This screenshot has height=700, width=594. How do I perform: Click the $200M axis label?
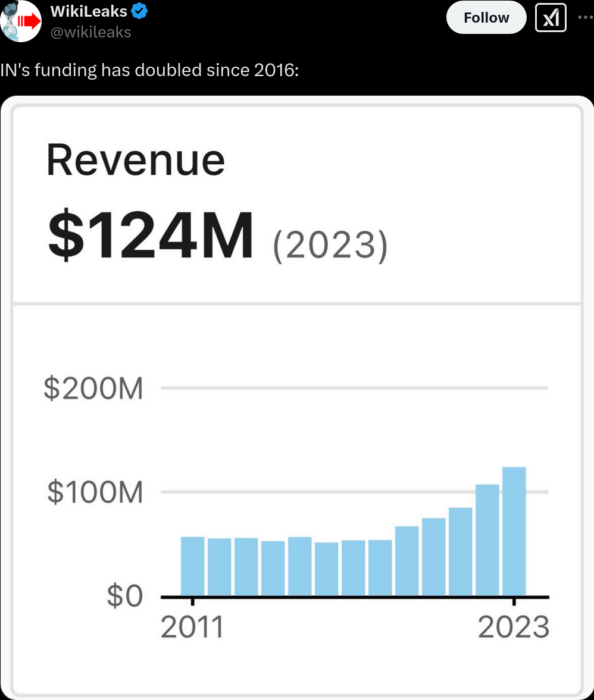click(x=93, y=388)
